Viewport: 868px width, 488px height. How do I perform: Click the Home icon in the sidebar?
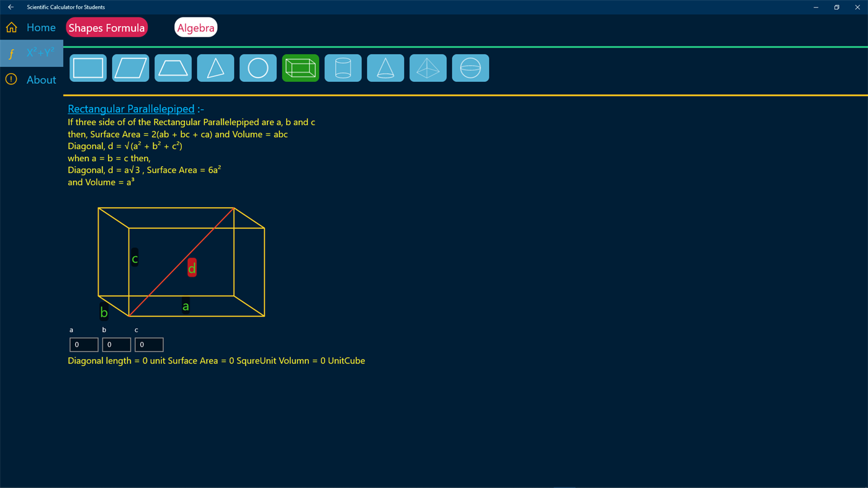11,27
